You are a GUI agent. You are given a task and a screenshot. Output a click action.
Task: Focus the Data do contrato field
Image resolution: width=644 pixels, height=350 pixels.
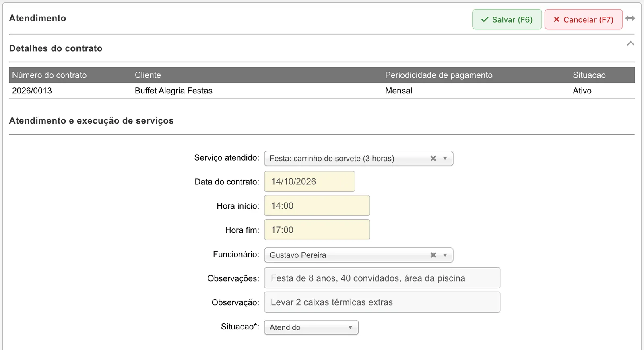tap(310, 182)
